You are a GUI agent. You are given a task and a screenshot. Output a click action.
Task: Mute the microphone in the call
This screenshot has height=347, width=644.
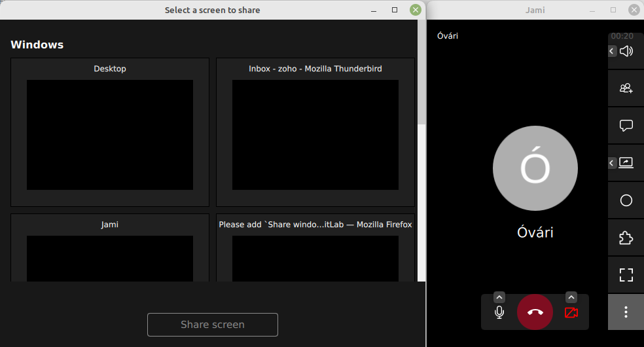tap(499, 312)
